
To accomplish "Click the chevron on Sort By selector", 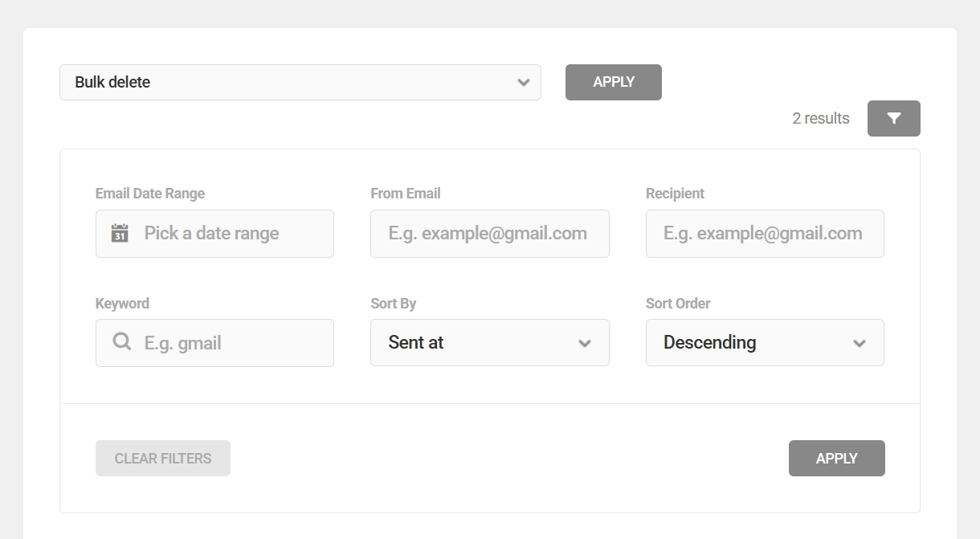I will point(584,342).
